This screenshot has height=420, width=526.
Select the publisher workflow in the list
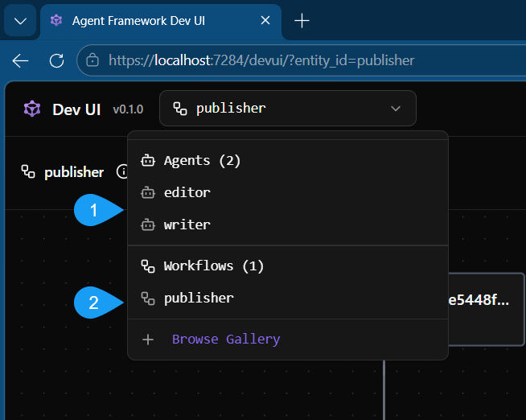(288, 299)
